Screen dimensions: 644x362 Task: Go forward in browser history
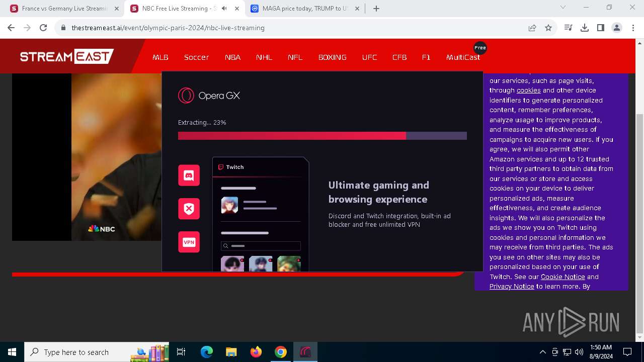pyautogui.click(x=27, y=28)
